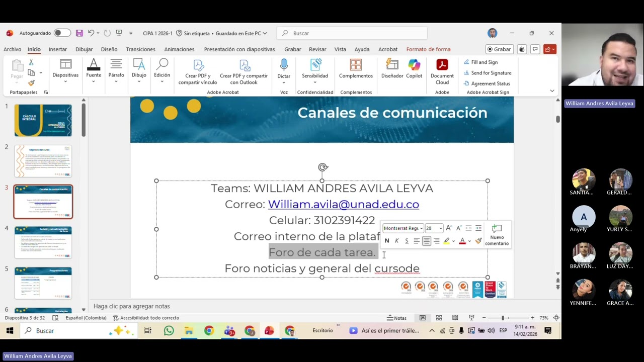This screenshot has width=644, height=362.
Task: Expand the Párrafo group
Action: tap(116, 72)
